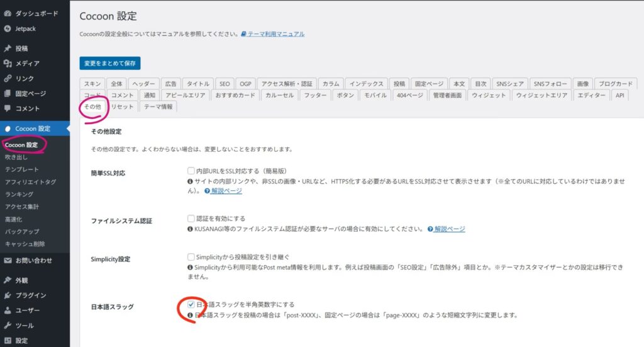Click the envelope icon for お問い合わせ
Screen dimensions: 644x347
coord(8,260)
